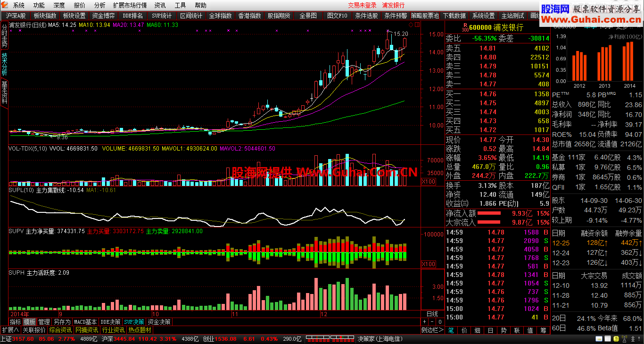Select the 日 daily view button
Image resolution: width=644 pixels, height=344 pixels.
coord(491,330)
